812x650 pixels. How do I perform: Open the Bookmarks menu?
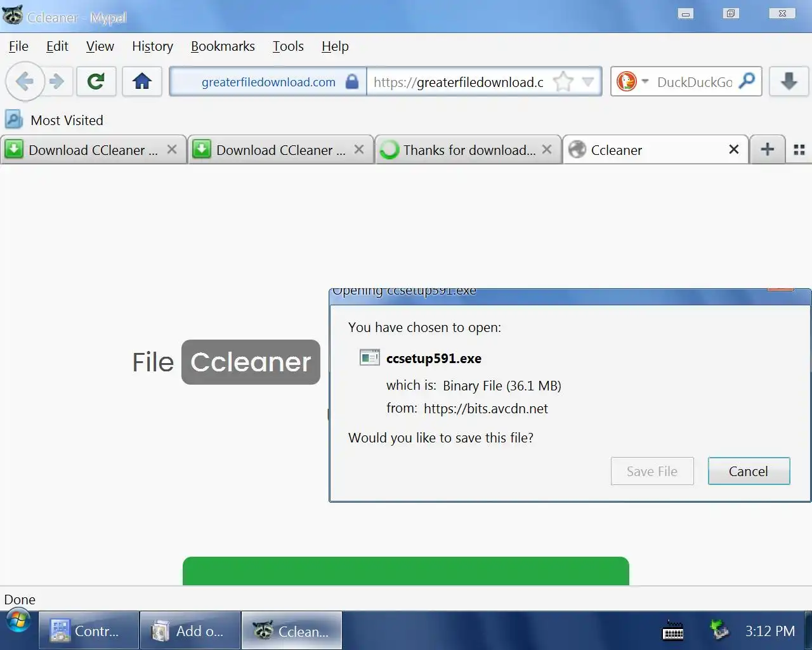tap(223, 46)
